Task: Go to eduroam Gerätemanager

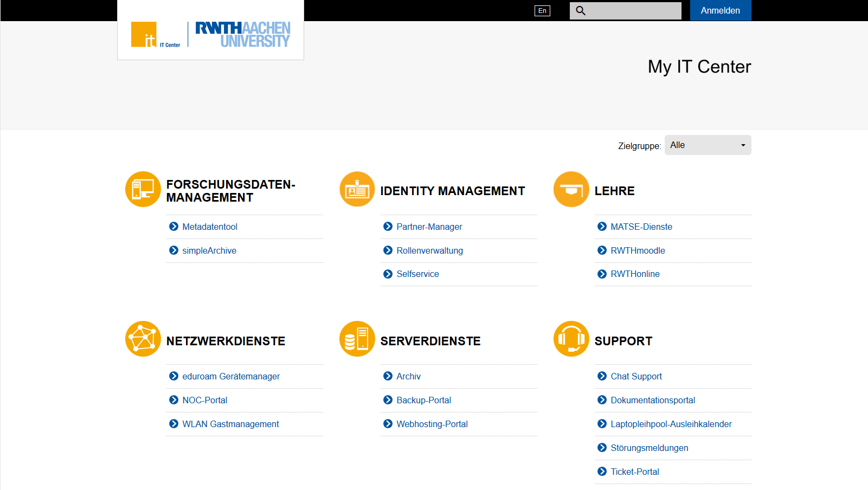Action: click(231, 376)
